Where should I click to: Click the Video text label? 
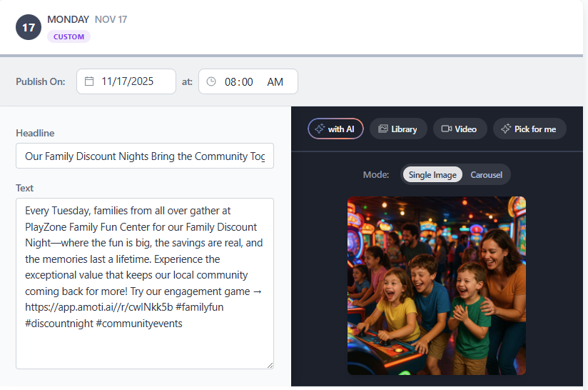point(465,129)
